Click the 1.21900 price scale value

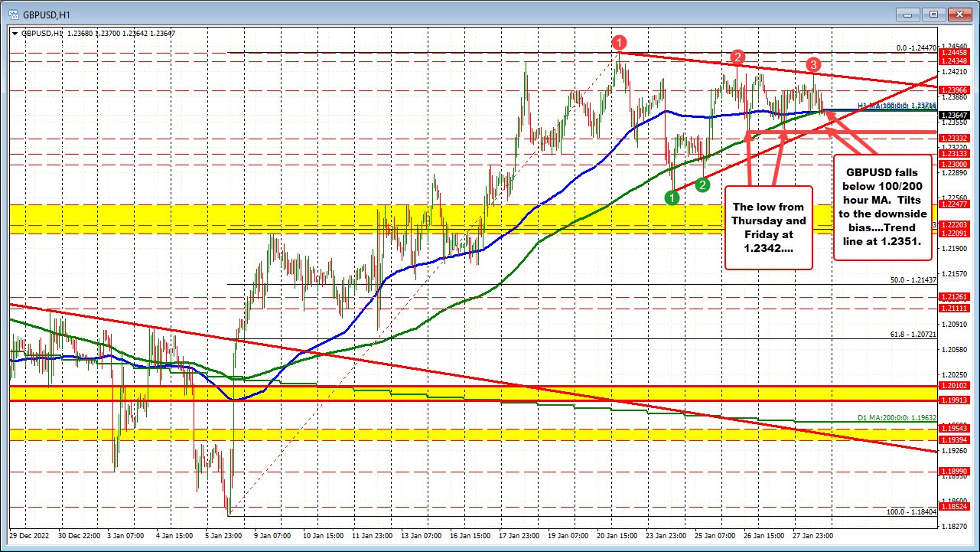click(956, 249)
